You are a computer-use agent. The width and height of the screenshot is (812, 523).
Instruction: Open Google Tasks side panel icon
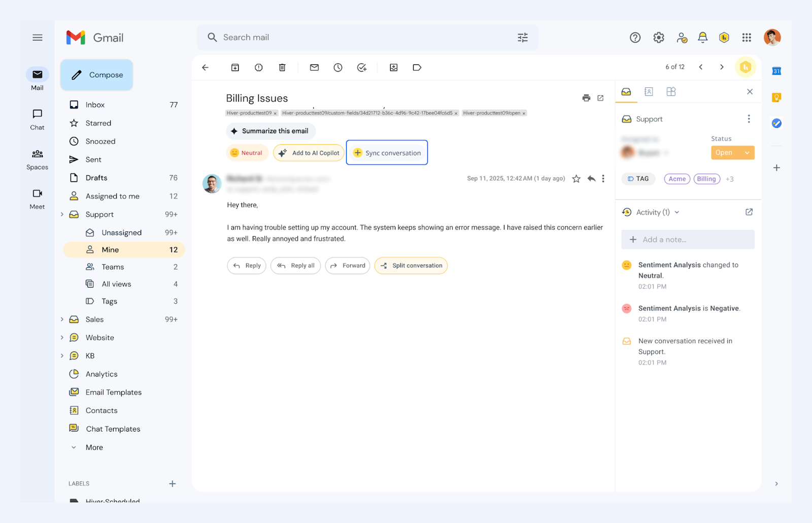click(x=776, y=123)
